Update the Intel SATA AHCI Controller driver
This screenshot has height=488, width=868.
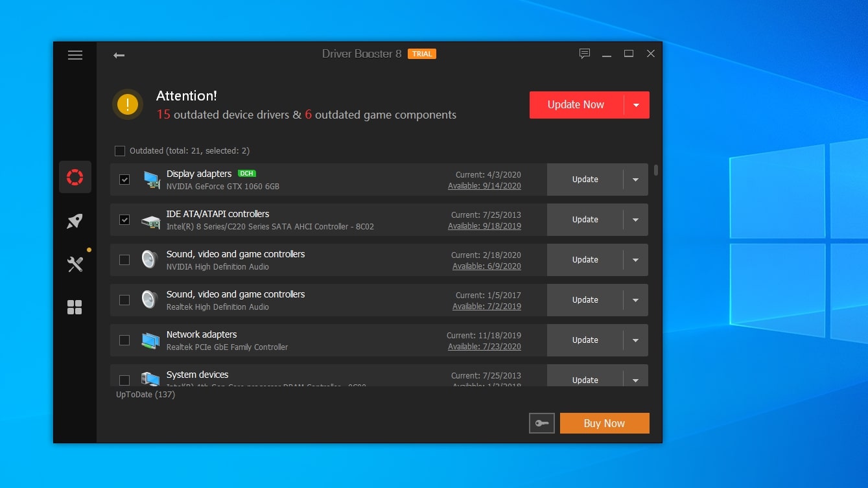click(x=585, y=220)
